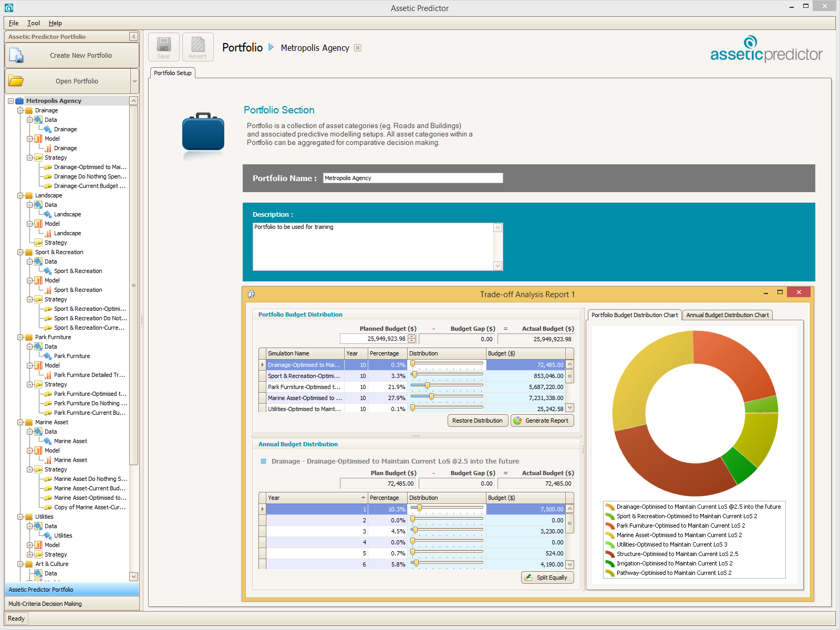
Task: Select the Marine Asset Do Nothing S... strategy
Action: click(x=90, y=479)
